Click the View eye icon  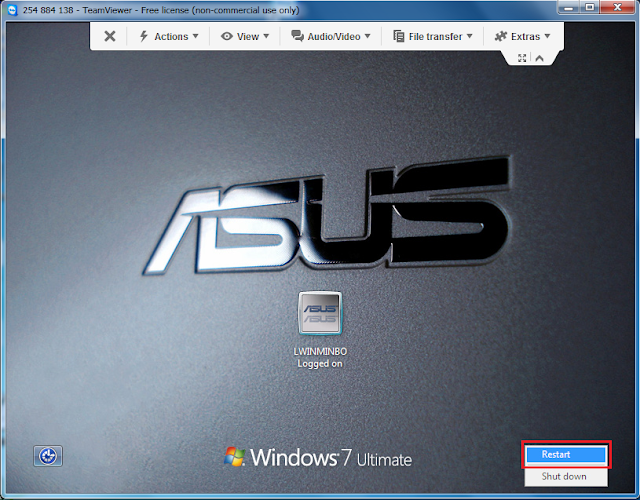pyautogui.click(x=227, y=36)
